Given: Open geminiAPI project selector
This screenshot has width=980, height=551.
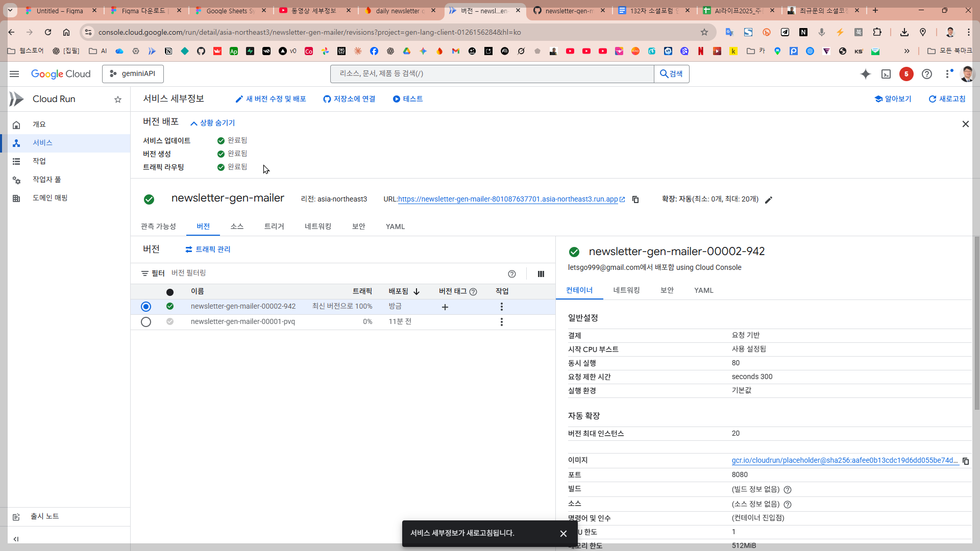Looking at the screenshot, I should coord(133,74).
